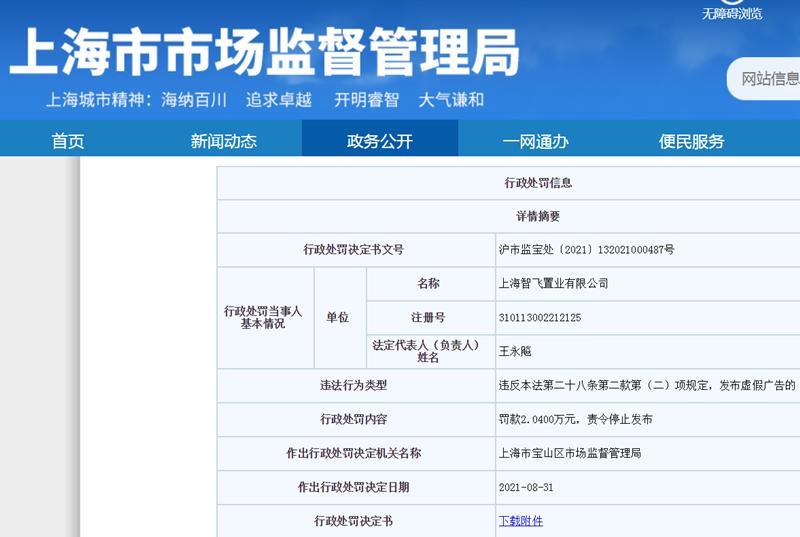The height and width of the screenshot is (537, 800).
Task: Click the 作出行政处罚决定机关名称 label
Action: click(x=354, y=453)
